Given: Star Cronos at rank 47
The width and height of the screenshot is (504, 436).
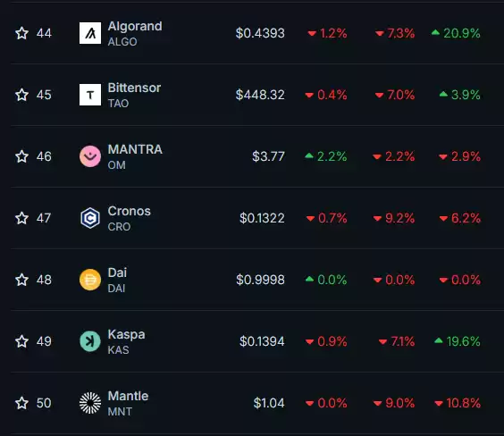Looking at the screenshot, I should [x=21, y=218].
